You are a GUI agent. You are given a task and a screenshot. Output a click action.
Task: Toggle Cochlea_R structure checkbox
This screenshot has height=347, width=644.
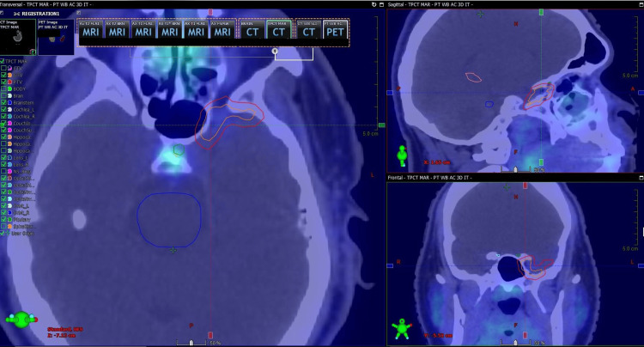[x=3, y=116]
